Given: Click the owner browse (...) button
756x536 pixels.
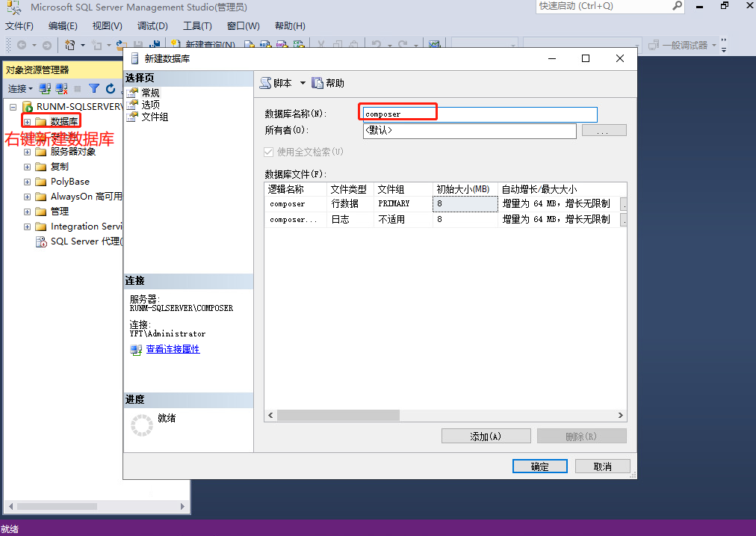Looking at the screenshot, I should coord(604,130).
